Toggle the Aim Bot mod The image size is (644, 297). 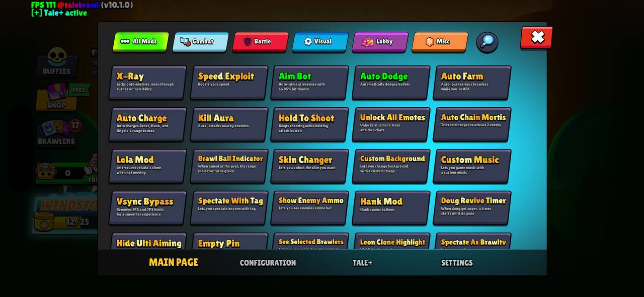pyautogui.click(x=310, y=83)
